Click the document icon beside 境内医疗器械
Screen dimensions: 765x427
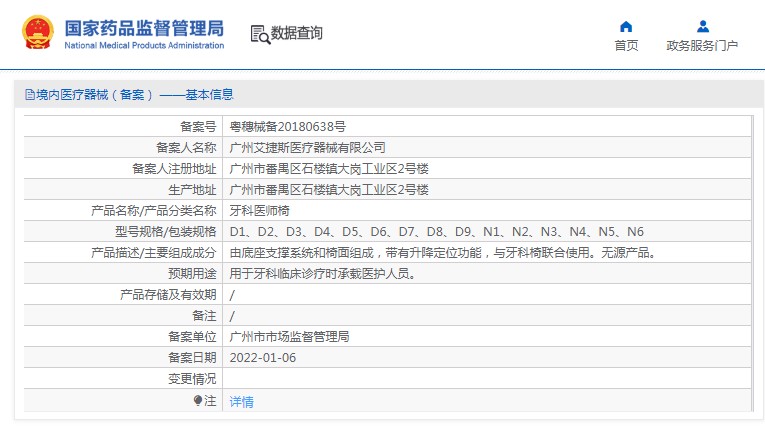click(30, 95)
